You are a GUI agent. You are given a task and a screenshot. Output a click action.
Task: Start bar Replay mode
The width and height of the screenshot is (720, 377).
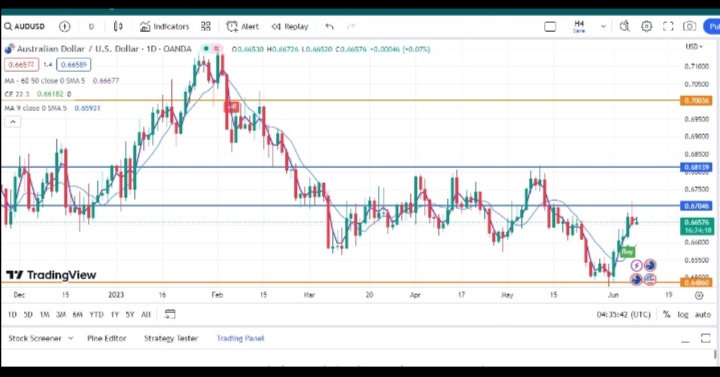(x=290, y=27)
